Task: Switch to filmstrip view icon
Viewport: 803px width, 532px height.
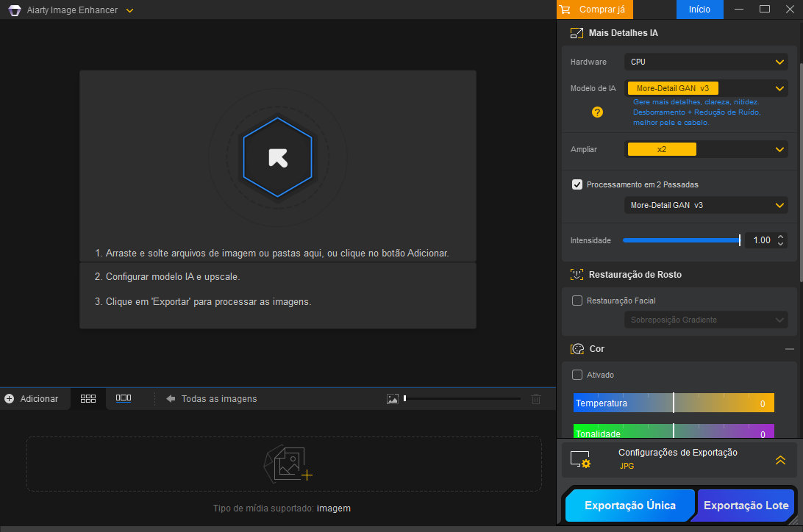Action: [124, 398]
